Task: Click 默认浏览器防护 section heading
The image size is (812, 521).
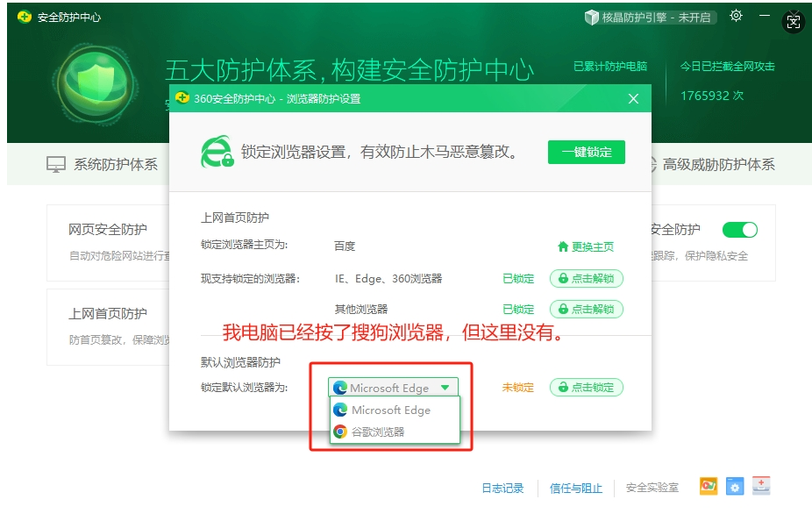Action: pyautogui.click(x=240, y=362)
